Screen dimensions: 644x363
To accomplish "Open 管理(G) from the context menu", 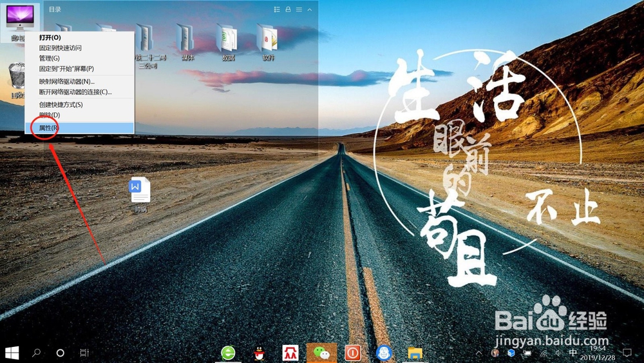I will (x=80, y=59).
